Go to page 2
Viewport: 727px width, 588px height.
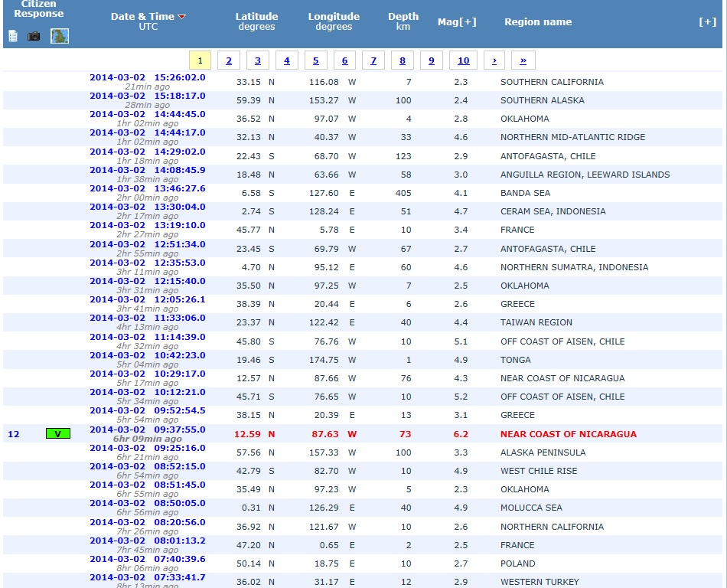click(x=229, y=60)
